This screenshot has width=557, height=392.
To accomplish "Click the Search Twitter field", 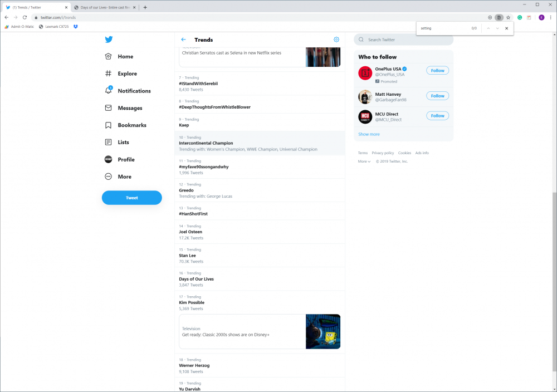I will click(x=407, y=40).
